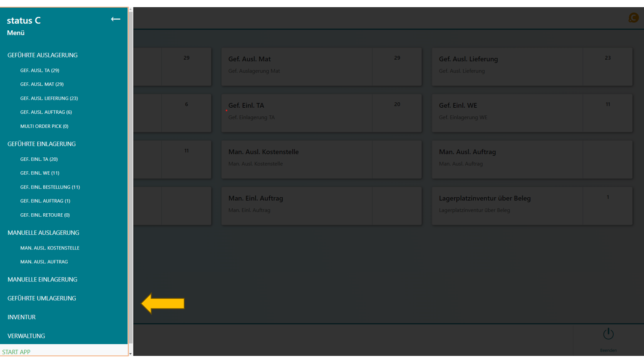
Task: Open the Man. Einl. Auftrag tile
Action: point(297,206)
